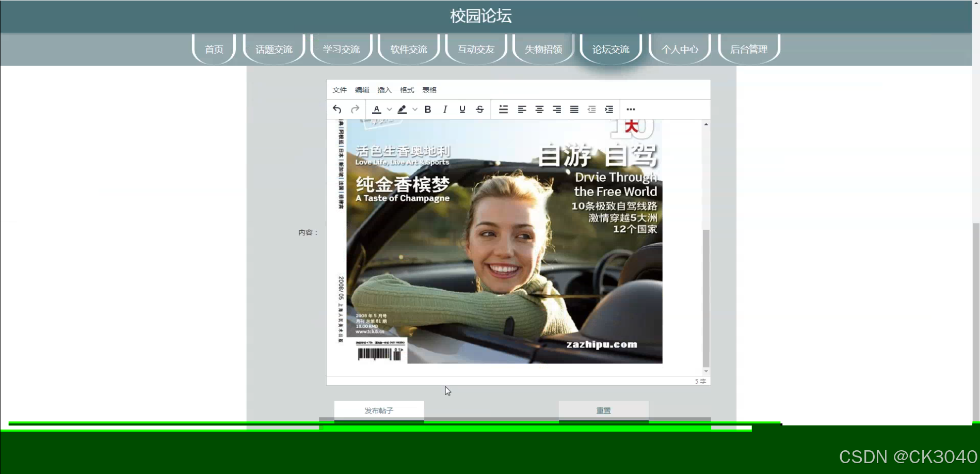Open text color dropdown arrow
The image size is (980, 474).
(390, 109)
